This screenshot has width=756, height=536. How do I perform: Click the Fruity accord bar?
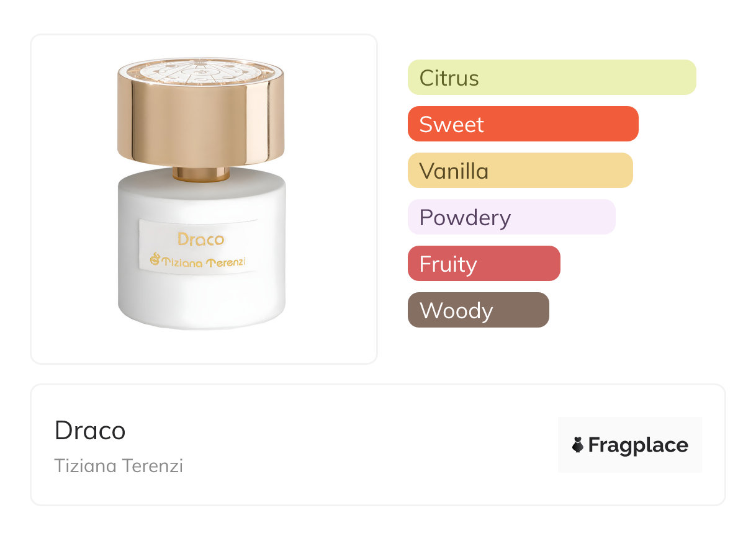coord(484,264)
